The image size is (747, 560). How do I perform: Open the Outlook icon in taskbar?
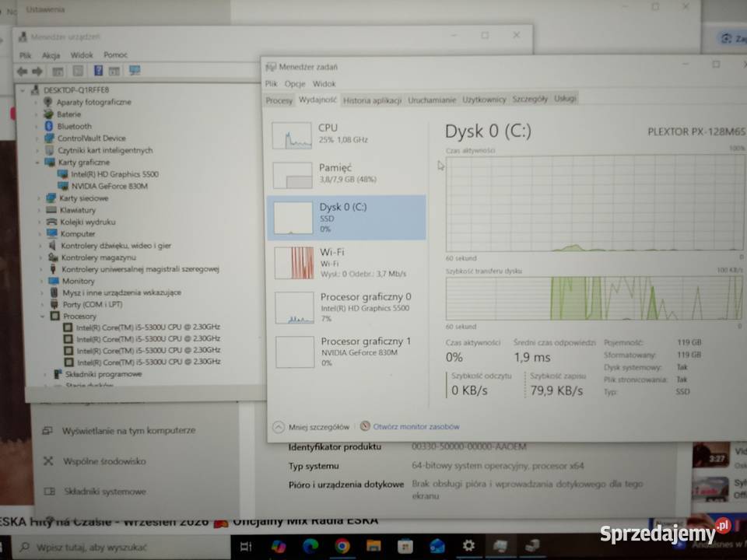437,546
